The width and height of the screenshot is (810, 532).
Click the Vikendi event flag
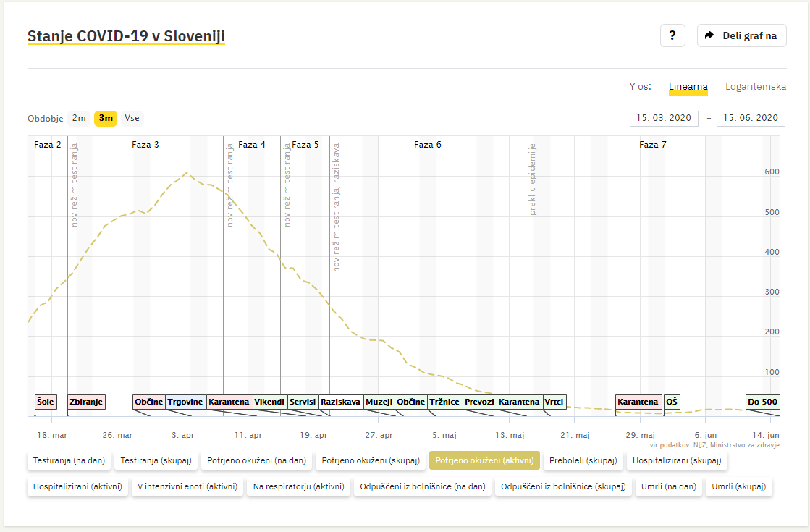[x=269, y=402]
